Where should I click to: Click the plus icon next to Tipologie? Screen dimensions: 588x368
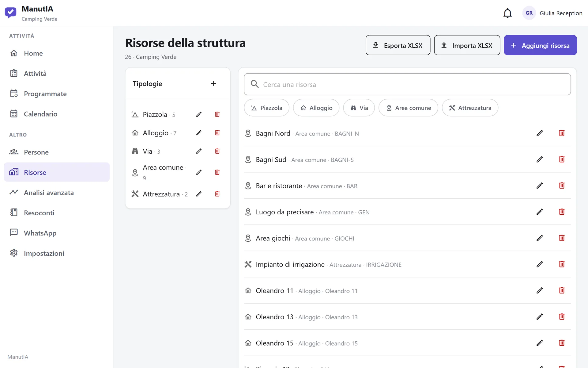[x=213, y=83]
